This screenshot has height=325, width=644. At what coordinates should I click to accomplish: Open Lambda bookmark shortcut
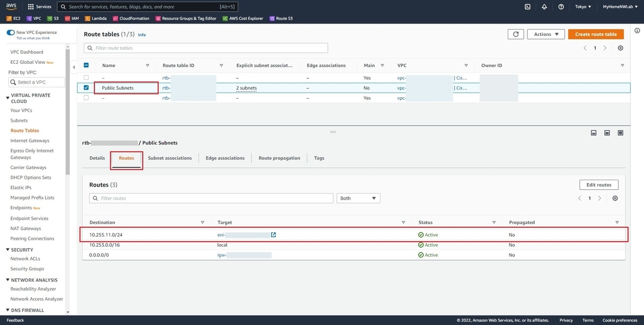click(96, 18)
